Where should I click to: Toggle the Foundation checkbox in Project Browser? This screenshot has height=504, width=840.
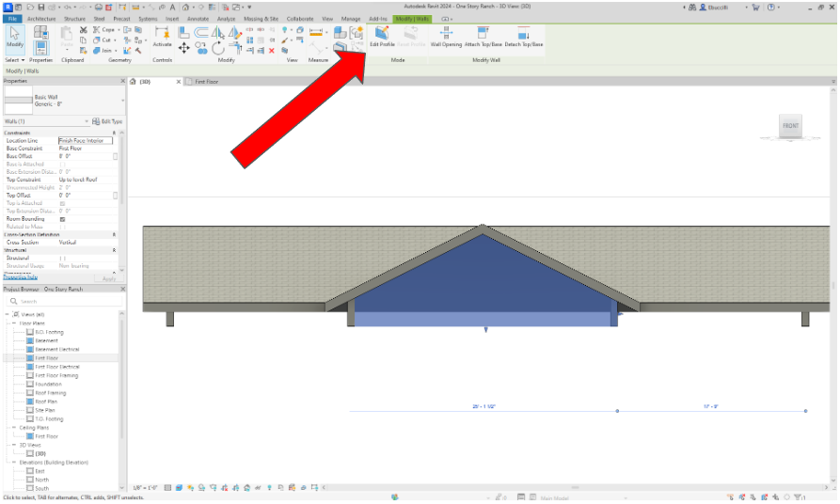pos(30,384)
